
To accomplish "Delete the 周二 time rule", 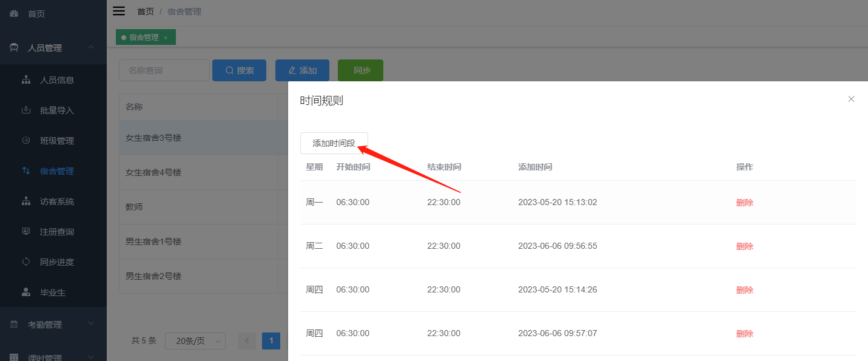I will (x=744, y=246).
